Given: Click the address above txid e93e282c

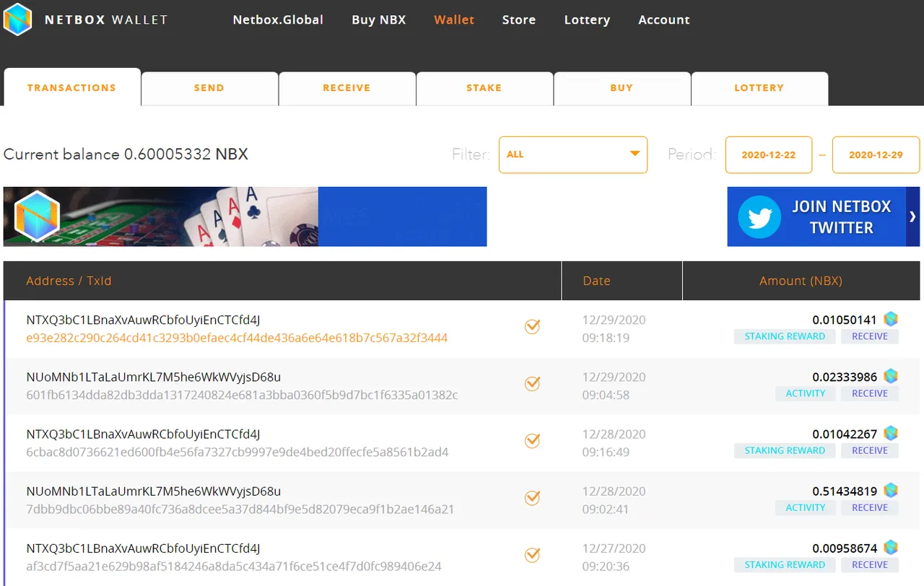Looking at the screenshot, I should [x=143, y=320].
